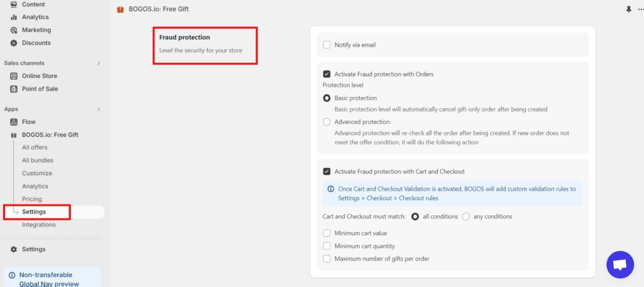Go to All offers in BOGOS menu
Image resolution: width=644 pixels, height=287 pixels.
[x=35, y=147]
